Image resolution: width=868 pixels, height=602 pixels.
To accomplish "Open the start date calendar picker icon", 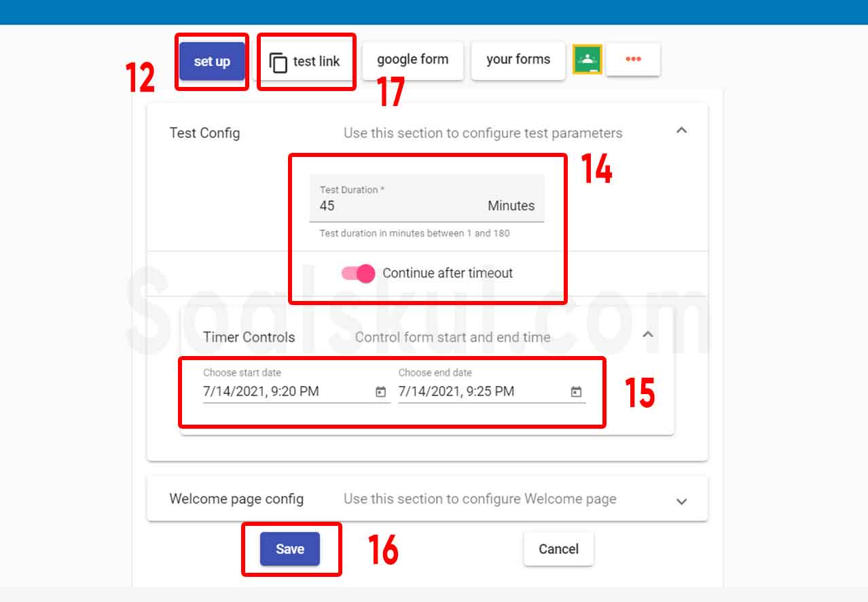I will tap(381, 392).
